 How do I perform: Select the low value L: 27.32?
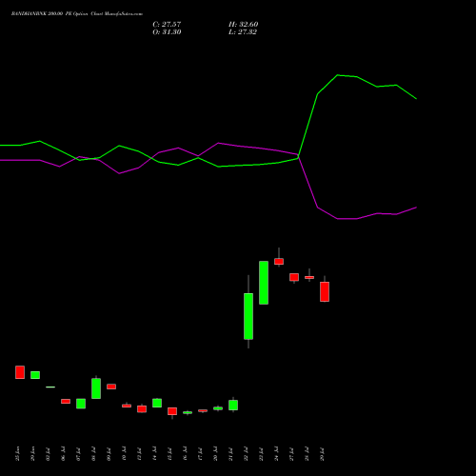pyautogui.click(x=243, y=32)
